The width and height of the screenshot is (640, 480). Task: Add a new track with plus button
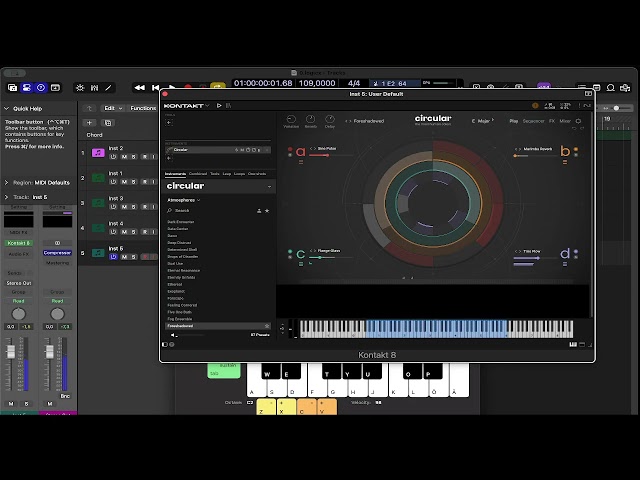[x=89, y=123]
